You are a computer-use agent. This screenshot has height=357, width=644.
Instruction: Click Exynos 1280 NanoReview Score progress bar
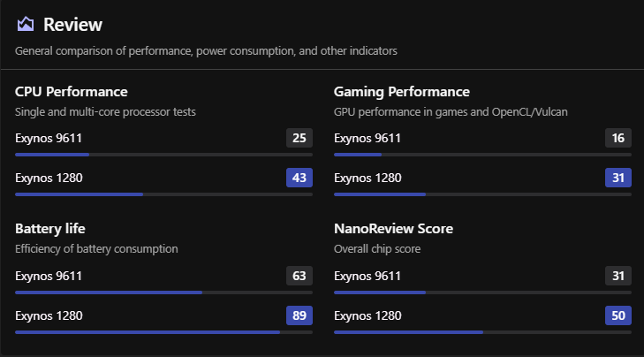pos(482,332)
